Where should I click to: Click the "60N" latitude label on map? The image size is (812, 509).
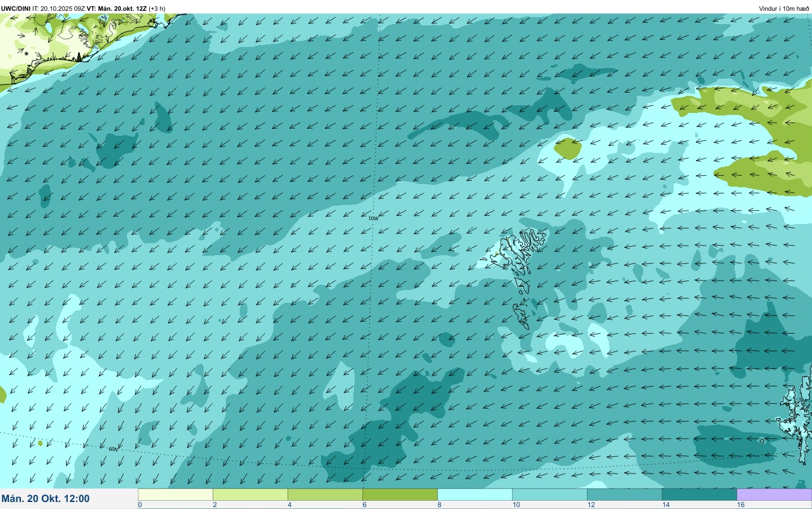tap(113, 449)
